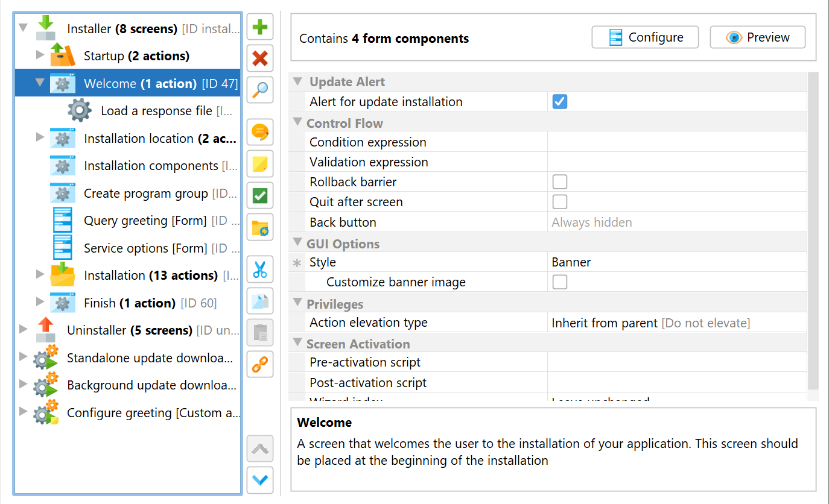Enable the Quit after screen checkbox

[560, 201]
